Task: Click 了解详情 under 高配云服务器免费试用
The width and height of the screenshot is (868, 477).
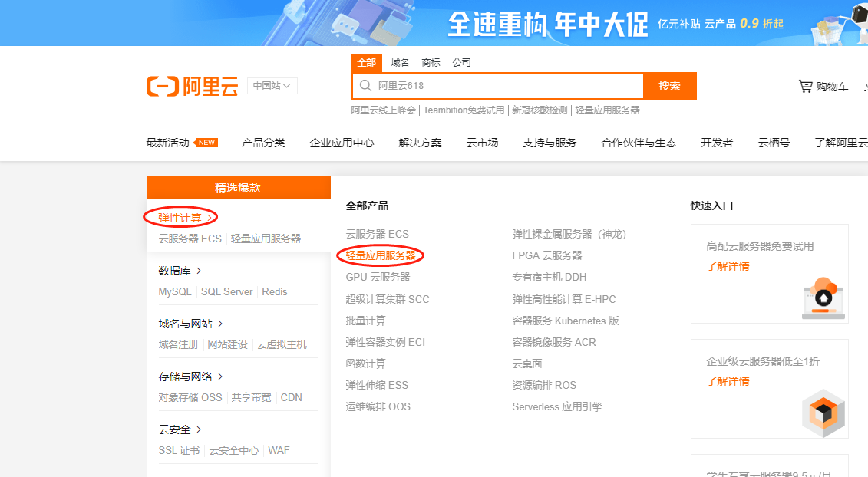Action: [x=728, y=266]
